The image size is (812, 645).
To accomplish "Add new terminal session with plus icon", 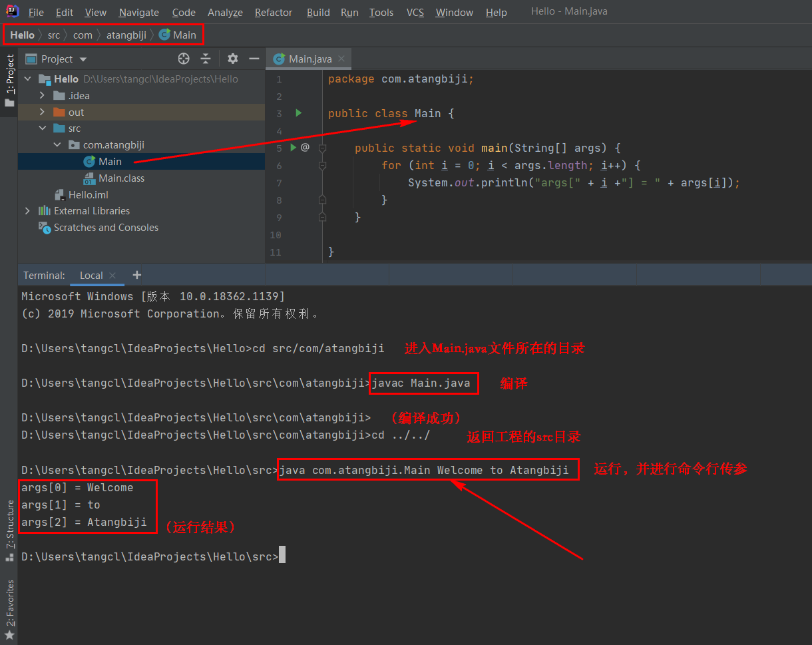I will click(137, 275).
